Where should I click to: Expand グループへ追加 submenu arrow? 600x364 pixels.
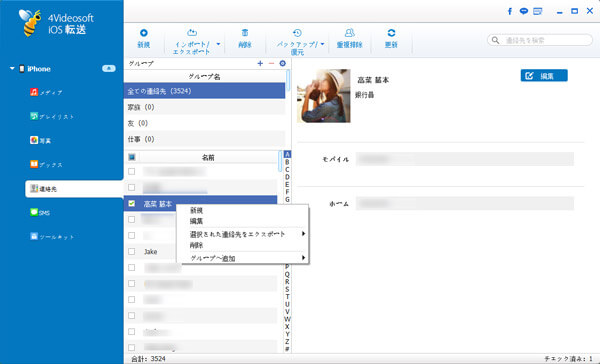point(303,258)
